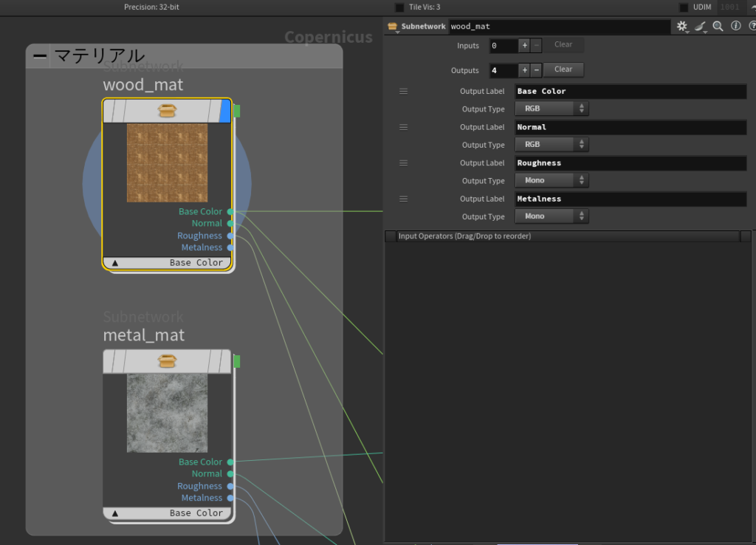The height and width of the screenshot is (545, 756).
Task: Decrease Outputs count with minus button
Action: [x=536, y=70]
